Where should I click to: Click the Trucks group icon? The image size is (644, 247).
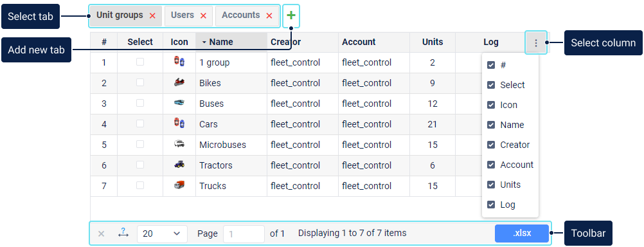(179, 185)
